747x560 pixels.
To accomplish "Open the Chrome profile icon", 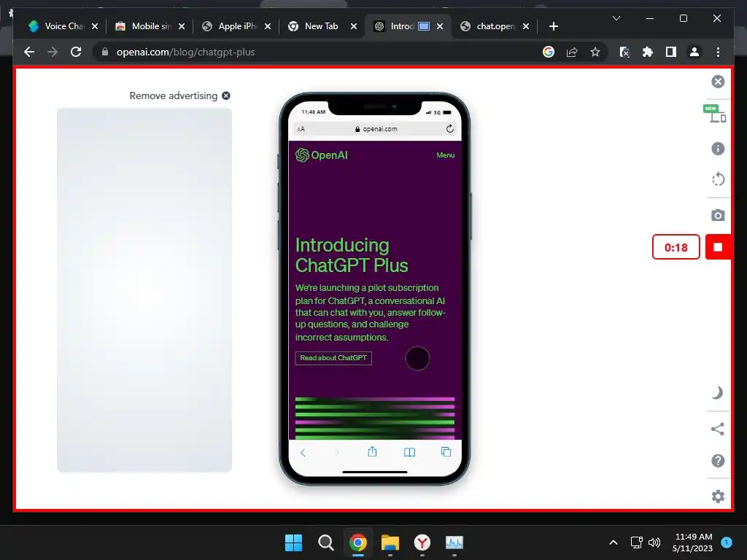I will 694,52.
